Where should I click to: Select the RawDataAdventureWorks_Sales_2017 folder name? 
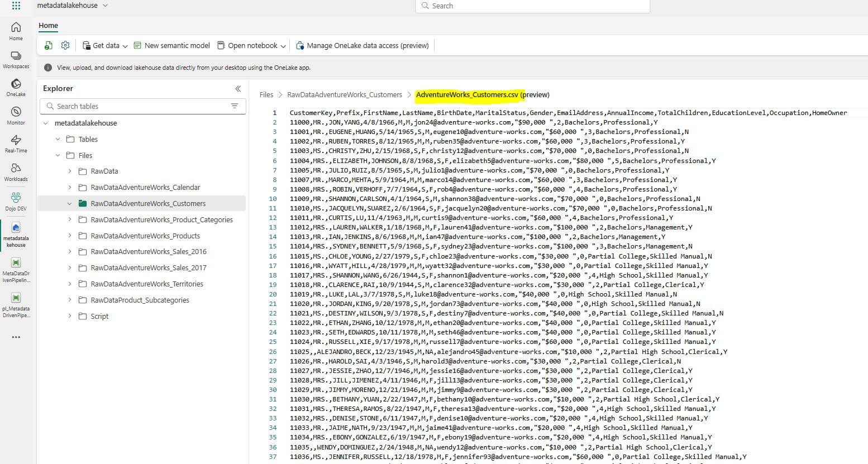click(149, 268)
